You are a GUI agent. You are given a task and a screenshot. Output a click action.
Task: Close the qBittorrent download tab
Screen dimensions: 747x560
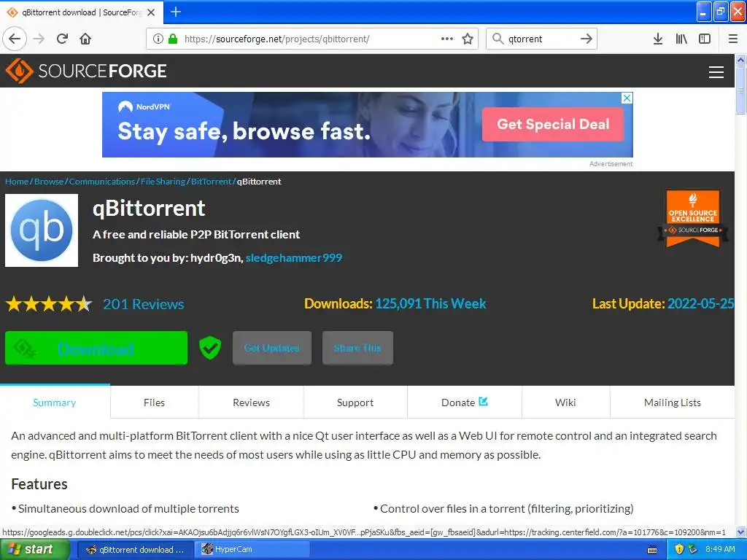[151, 12]
